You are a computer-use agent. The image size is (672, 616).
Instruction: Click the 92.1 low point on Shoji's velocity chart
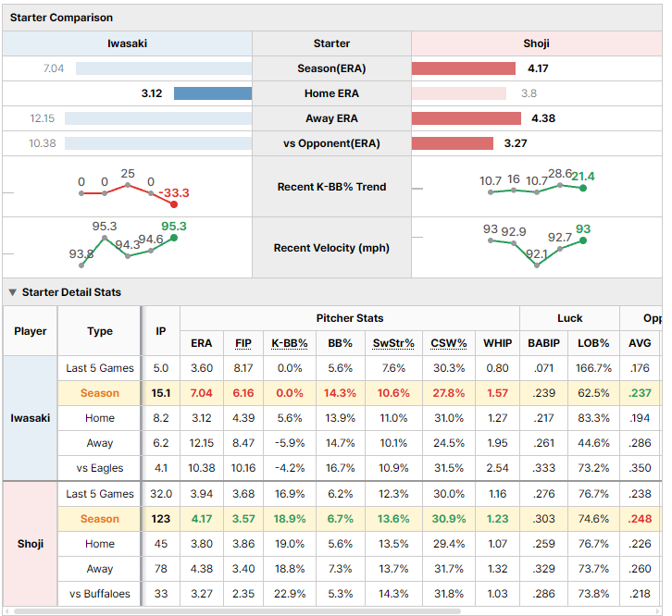537,265
